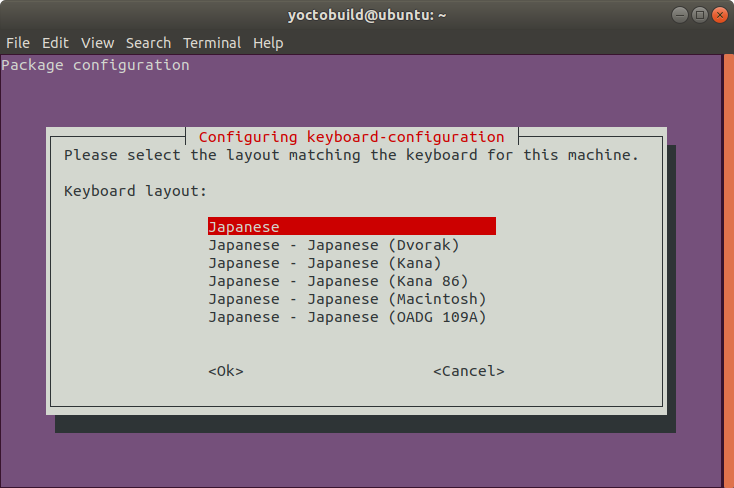Open the View menu

[97, 43]
